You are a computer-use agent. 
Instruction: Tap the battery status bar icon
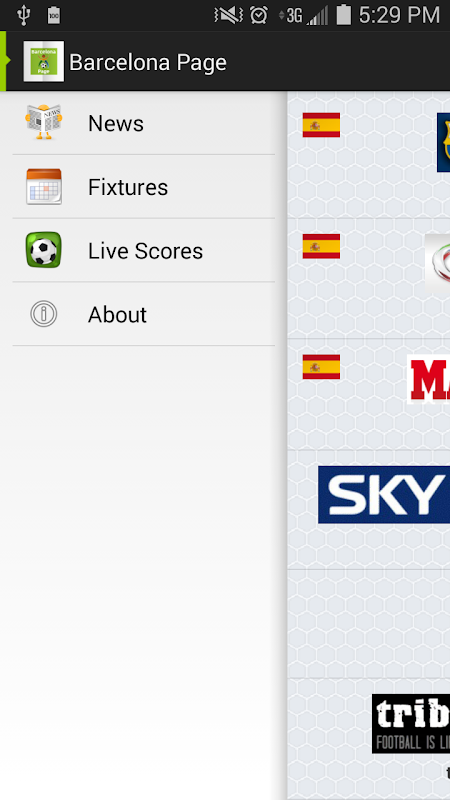344,15
